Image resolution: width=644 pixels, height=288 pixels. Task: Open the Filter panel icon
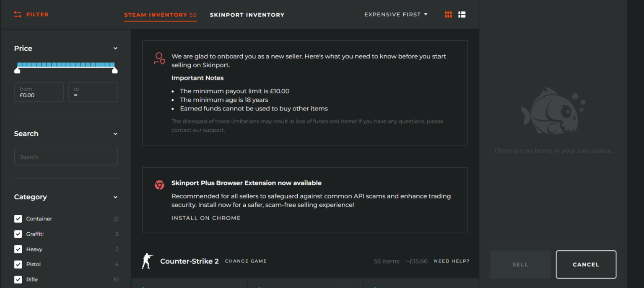(x=18, y=14)
